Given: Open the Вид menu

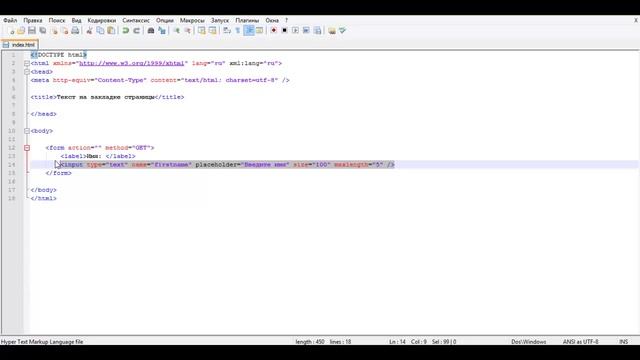Looking at the screenshot, I should (76, 20).
